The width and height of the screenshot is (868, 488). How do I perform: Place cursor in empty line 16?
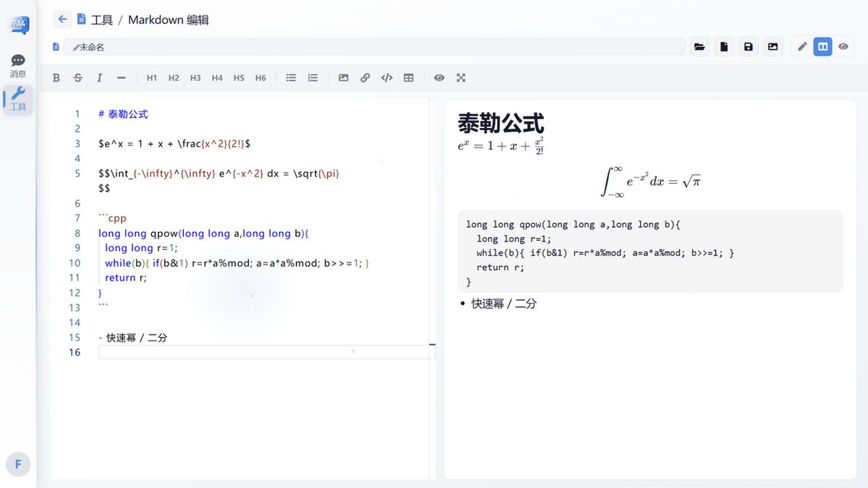[x=266, y=352]
